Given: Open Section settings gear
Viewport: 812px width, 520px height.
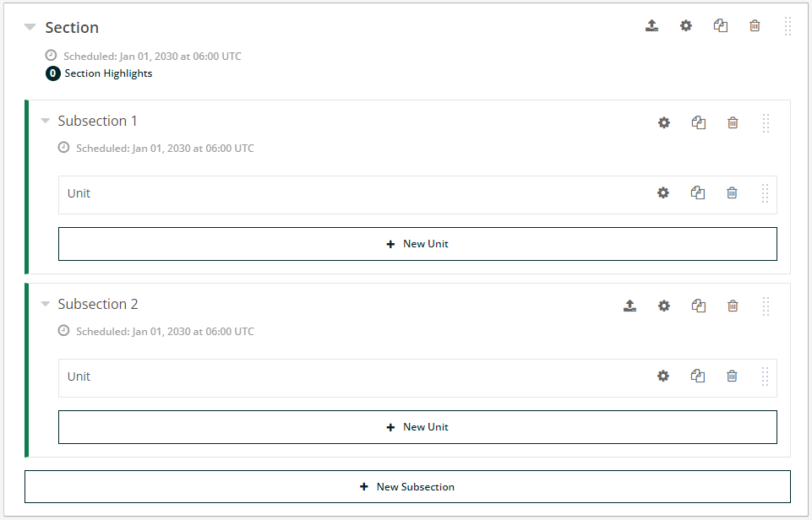Looking at the screenshot, I should [x=685, y=25].
